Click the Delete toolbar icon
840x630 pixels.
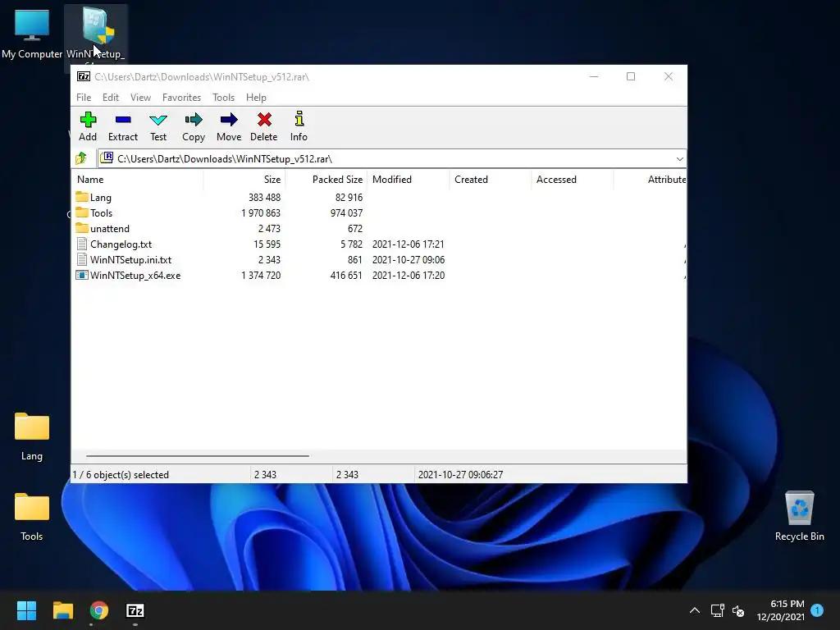(x=264, y=120)
